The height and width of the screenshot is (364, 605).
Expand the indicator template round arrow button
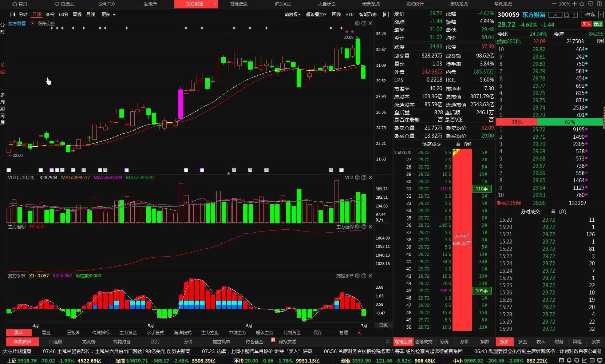click(x=360, y=333)
